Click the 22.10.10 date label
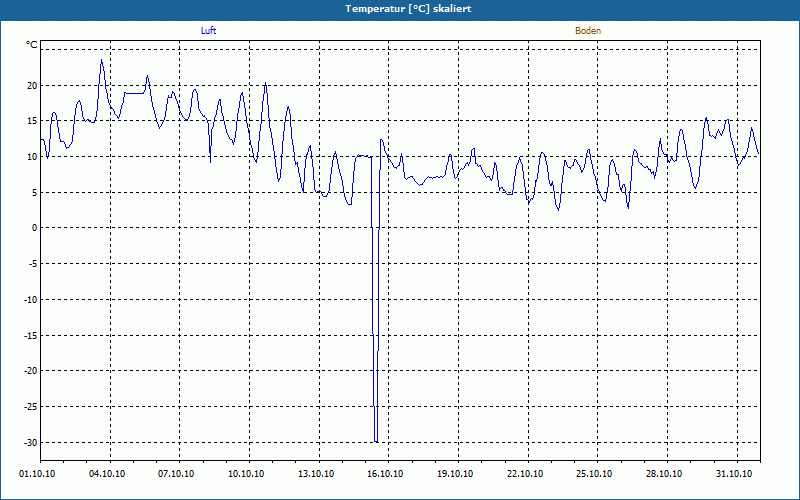The width and height of the screenshot is (800, 500). (x=525, y=474)
